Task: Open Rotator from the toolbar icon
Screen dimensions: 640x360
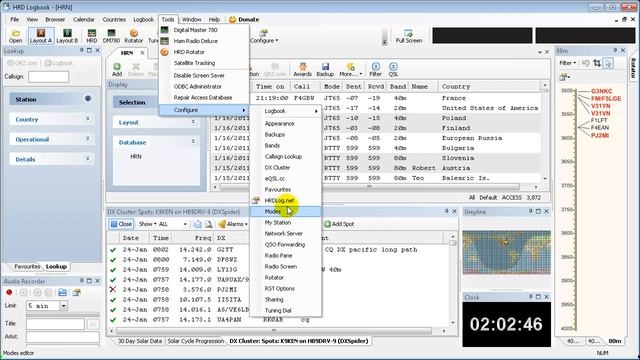Action: [x=133, y=36]
